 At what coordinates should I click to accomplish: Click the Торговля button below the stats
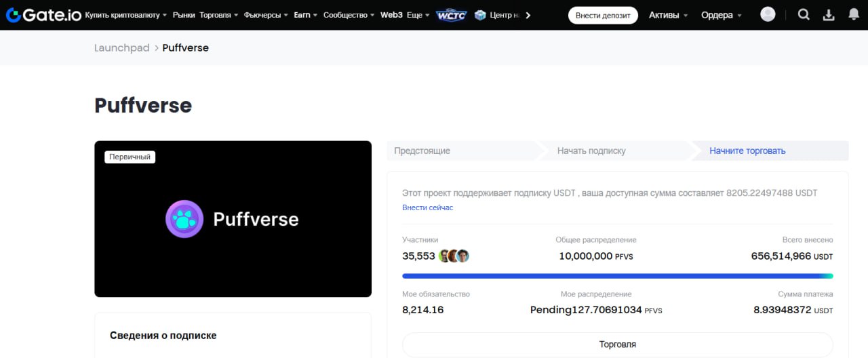pyautogui.click(x=618, y=344)
